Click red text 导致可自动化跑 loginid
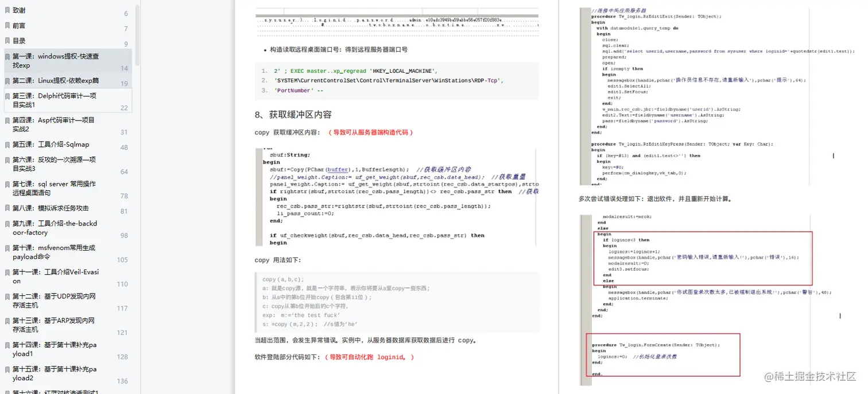Image resolution: width=868 pixels, height=394 pixels. point(370,357)
